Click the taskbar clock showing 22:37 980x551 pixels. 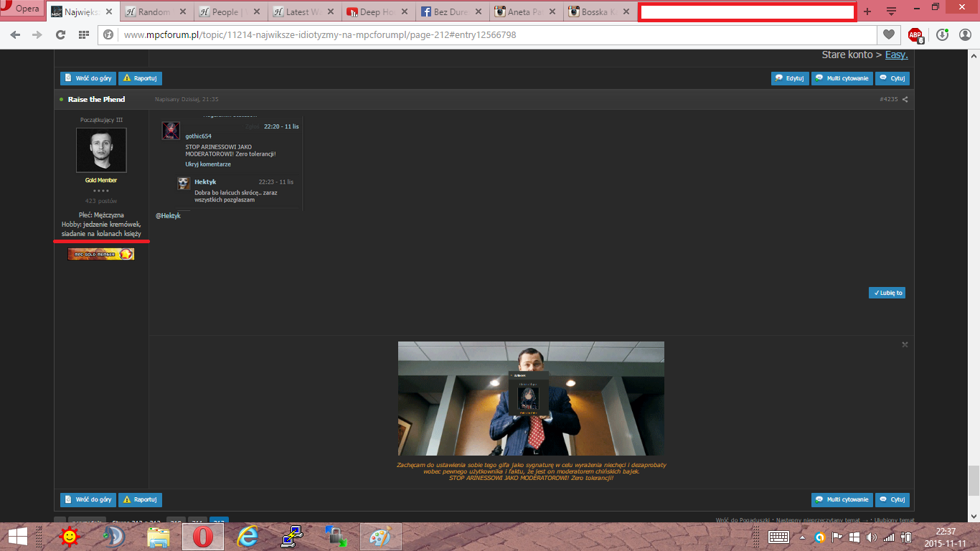pos(946,537)
